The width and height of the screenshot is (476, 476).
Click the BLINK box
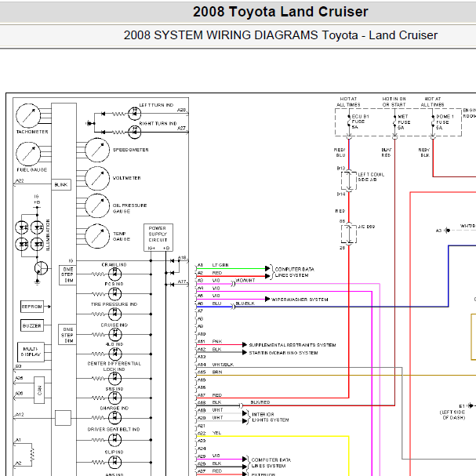pos(61,184)
